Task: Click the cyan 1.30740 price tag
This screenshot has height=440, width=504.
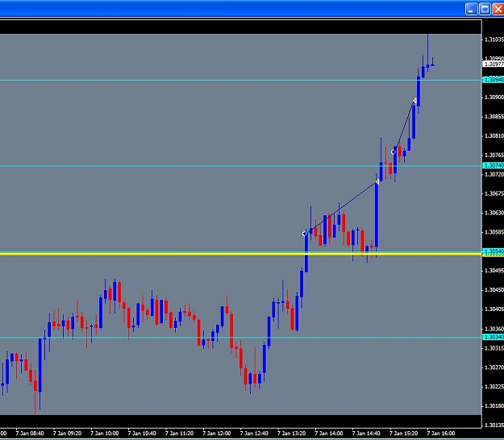Action: tap(494, 165)
